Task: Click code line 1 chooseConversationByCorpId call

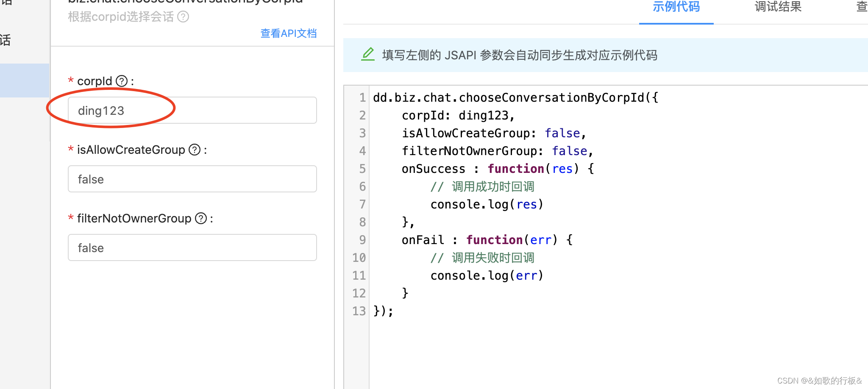Action: (515, 97)
